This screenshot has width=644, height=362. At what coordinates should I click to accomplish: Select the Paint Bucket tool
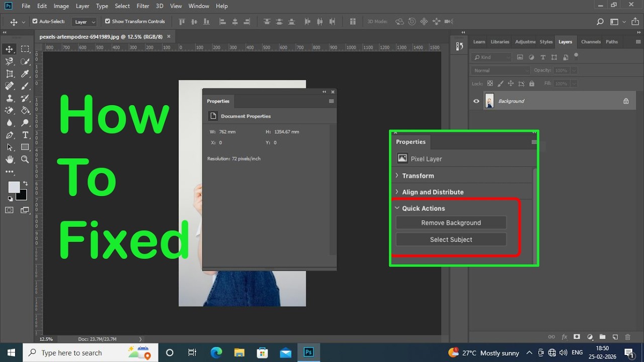tap(25, 111)
